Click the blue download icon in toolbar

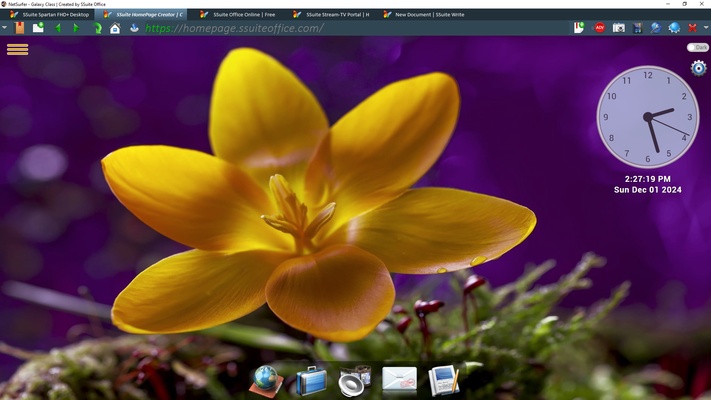134,28
